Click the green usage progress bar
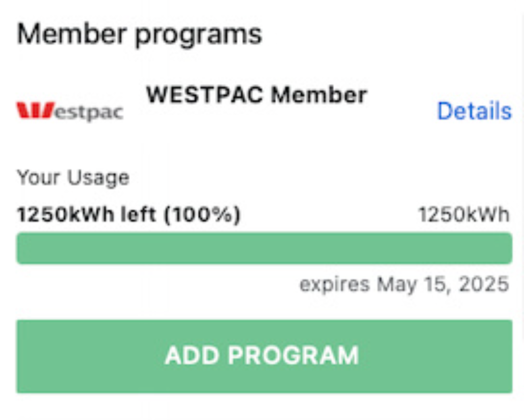This screenshot has width=524, height=420. [x=264, y=248]
